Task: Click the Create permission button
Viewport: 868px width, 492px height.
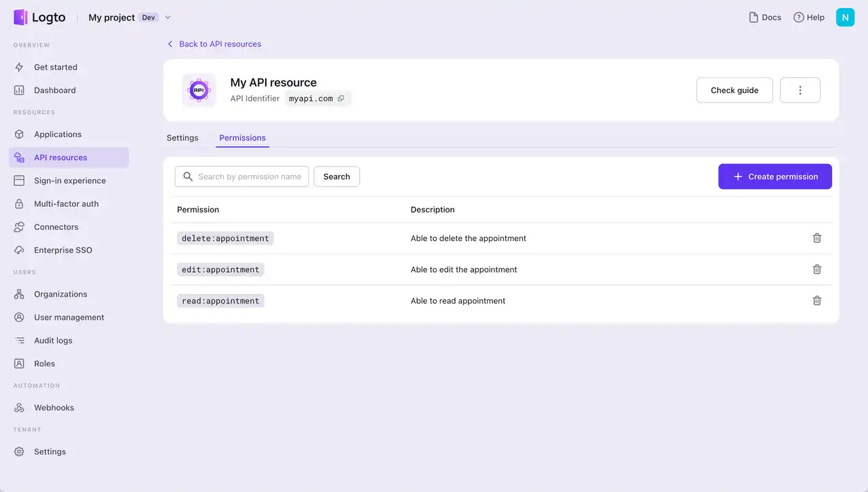Action: coord(774,176)
